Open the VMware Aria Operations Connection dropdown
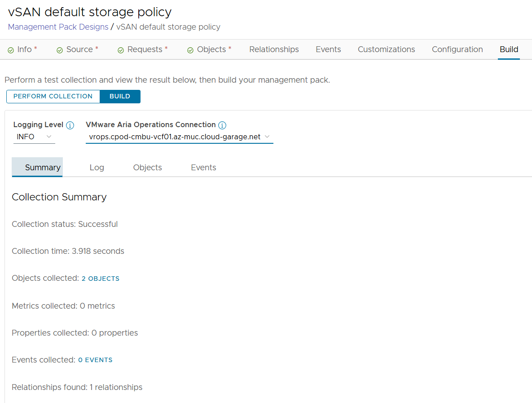Viewport: 532px width, 403px height. (179, 137)
